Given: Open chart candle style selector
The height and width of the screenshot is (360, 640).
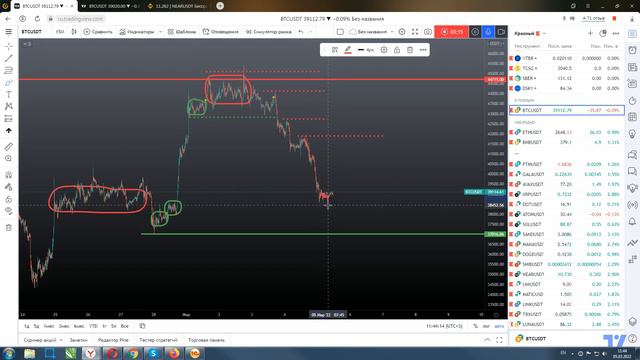Looking at the screenshot, I should (x=74, y=31).
